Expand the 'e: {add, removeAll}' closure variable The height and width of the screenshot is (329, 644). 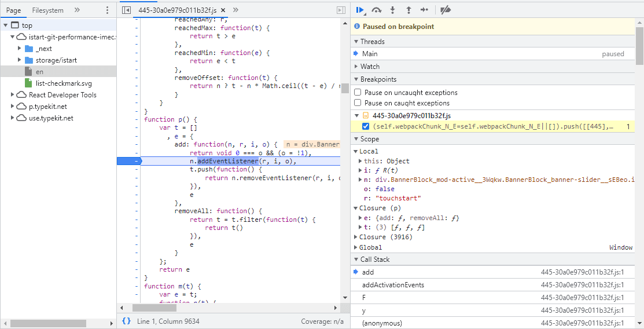click(x=360, y=218)
